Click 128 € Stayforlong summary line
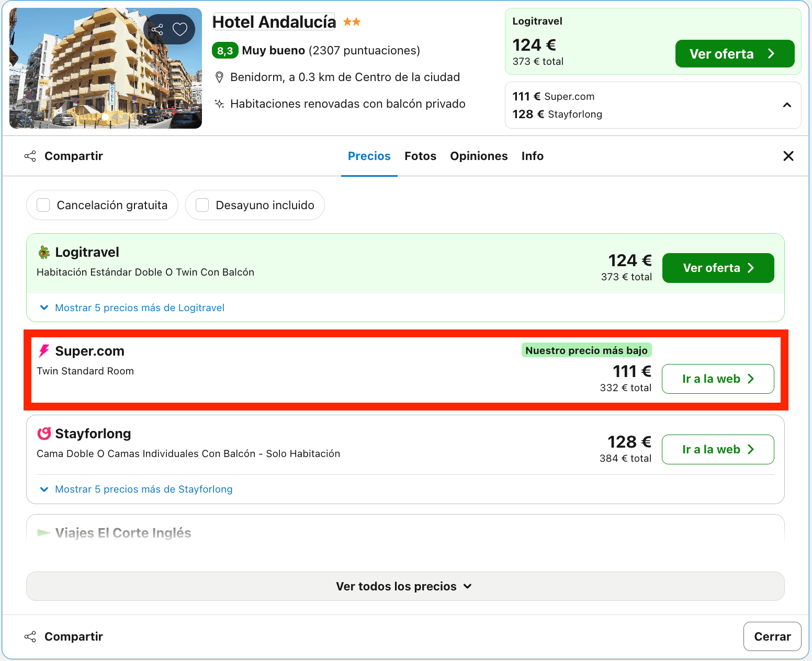812x661 pixels. click(557, 114)
